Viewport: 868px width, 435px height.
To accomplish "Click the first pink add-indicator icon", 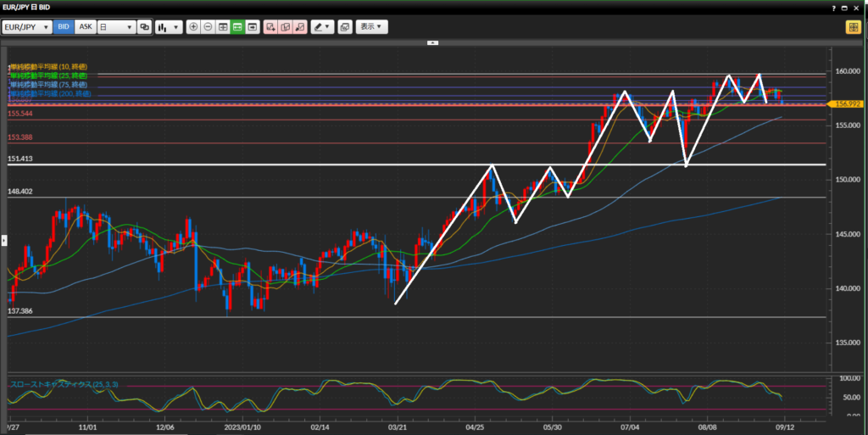I will pos(270,27).
